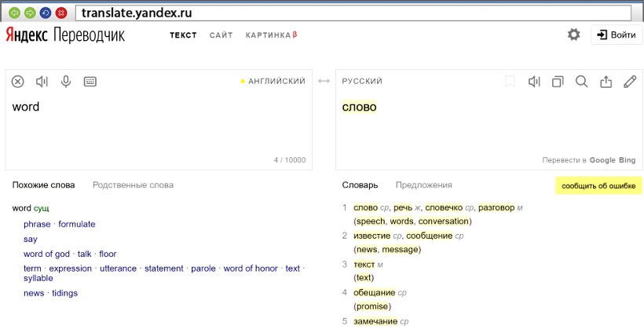Image resolution: width=644 pixels, height=329 pixels.
Task: Open the Родственные слова tab
Action: point(133,185)
